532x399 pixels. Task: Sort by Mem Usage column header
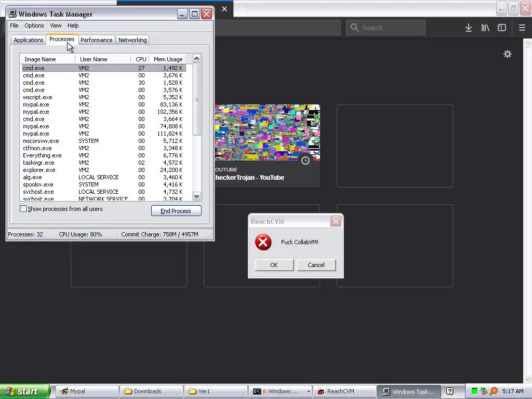[x=168, y=59]
